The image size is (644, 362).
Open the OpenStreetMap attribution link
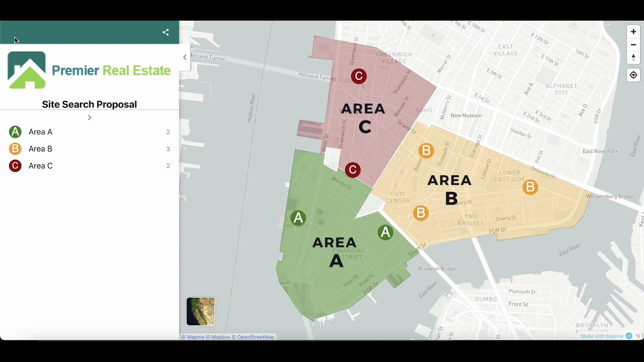253,337
